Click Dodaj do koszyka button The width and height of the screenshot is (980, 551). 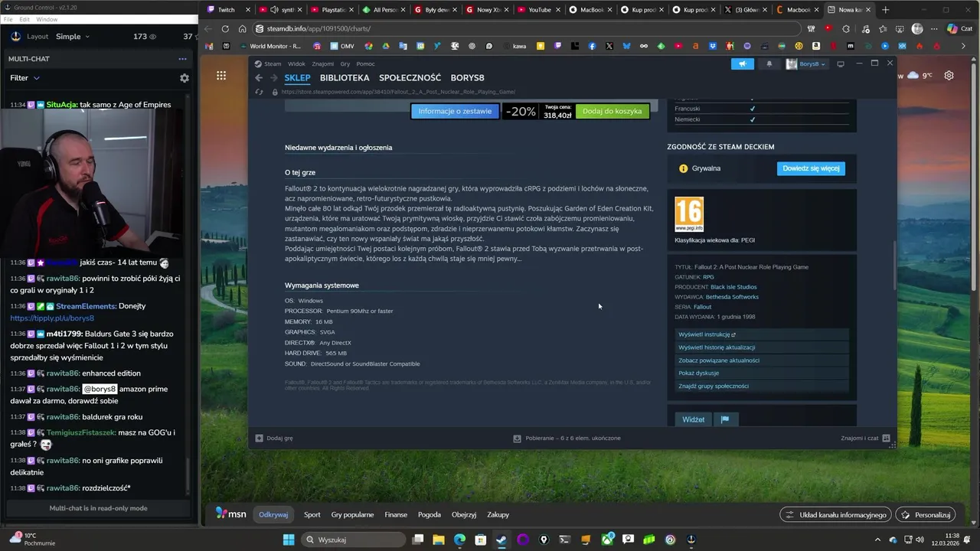point(612,112)
